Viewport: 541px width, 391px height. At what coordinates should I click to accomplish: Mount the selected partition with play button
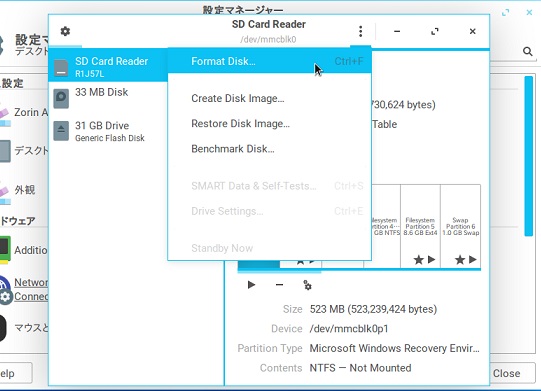[x=252, y=285]
